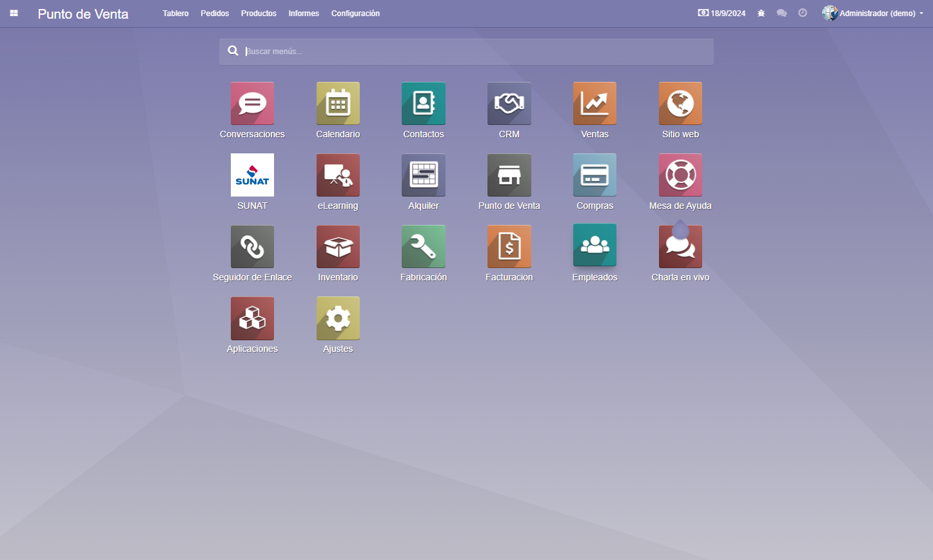
Task: Expand the Administrador (demo) user menu
Action: click(x=873, y=13)
